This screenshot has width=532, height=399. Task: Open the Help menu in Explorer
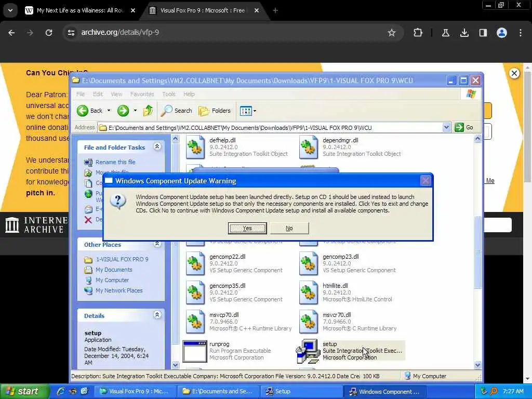click(x=189, y=94)
